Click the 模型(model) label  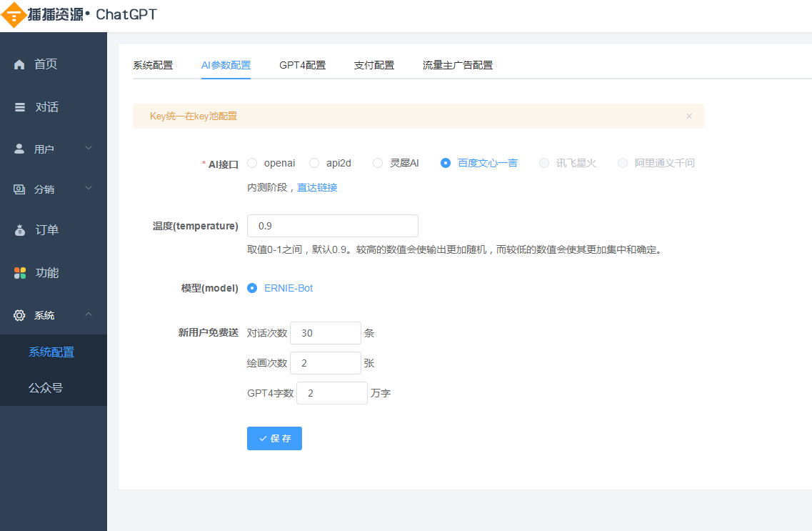(x=210, y=288)
